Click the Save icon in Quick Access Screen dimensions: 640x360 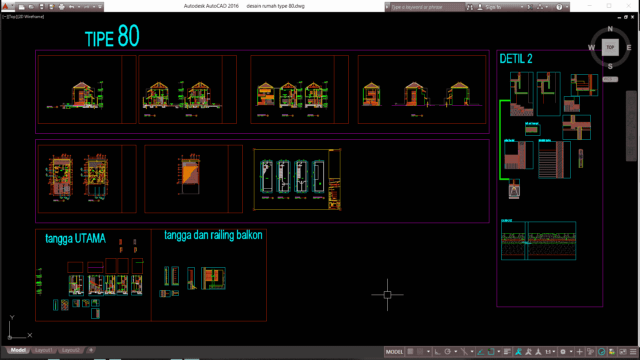tap(41, 7)
